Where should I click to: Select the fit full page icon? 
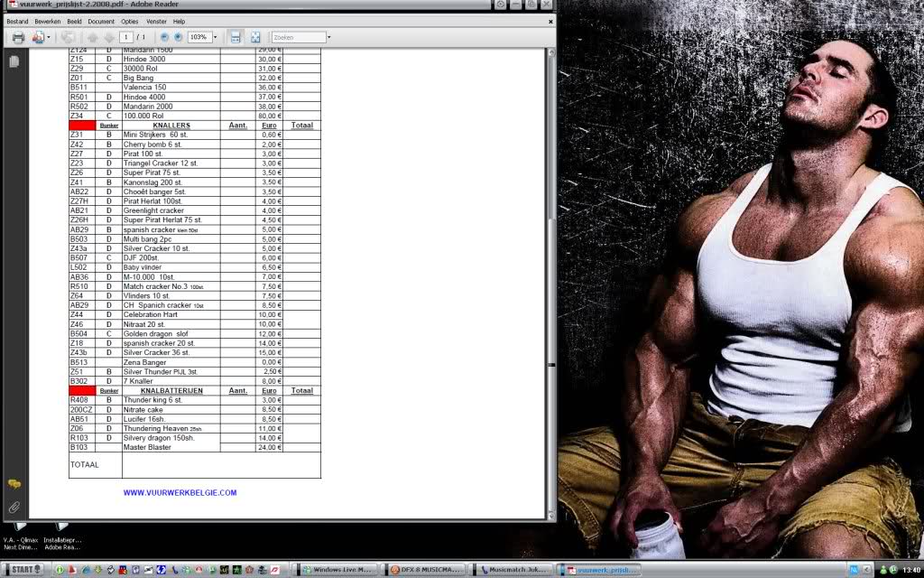[x=255, y=37]
